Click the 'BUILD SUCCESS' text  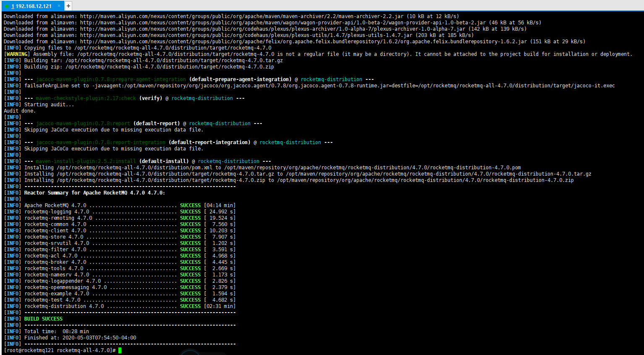point(43,319)
